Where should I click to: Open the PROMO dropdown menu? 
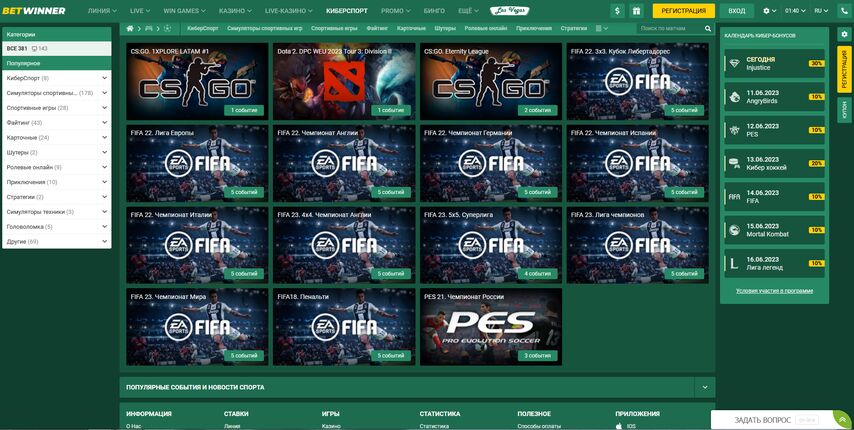(396, 11)
